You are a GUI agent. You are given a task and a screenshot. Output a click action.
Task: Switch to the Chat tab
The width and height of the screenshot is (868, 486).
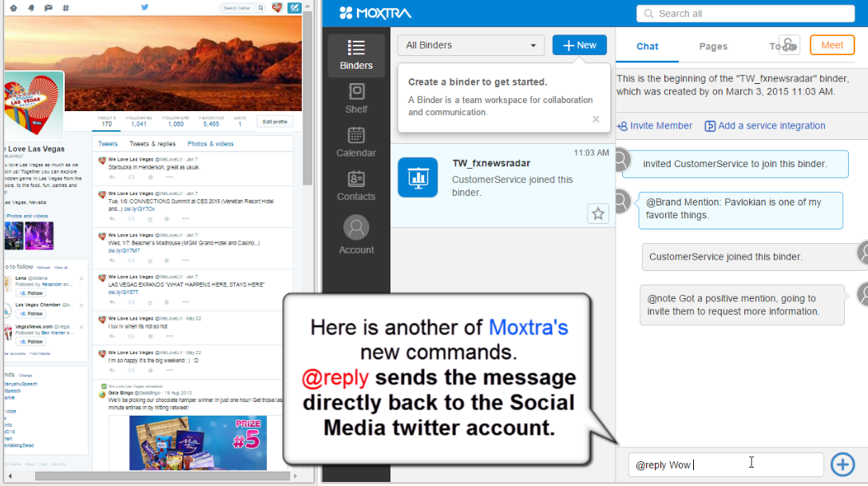647,46
